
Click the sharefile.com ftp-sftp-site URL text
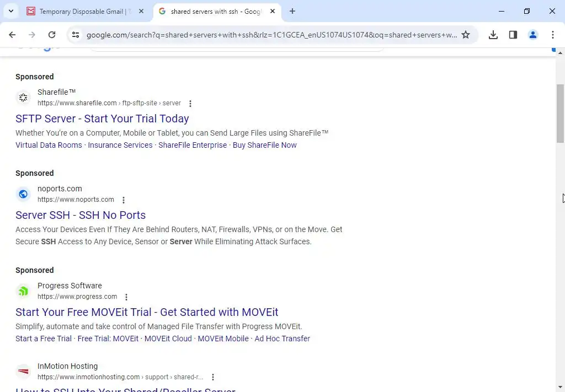tap(109, 103)
